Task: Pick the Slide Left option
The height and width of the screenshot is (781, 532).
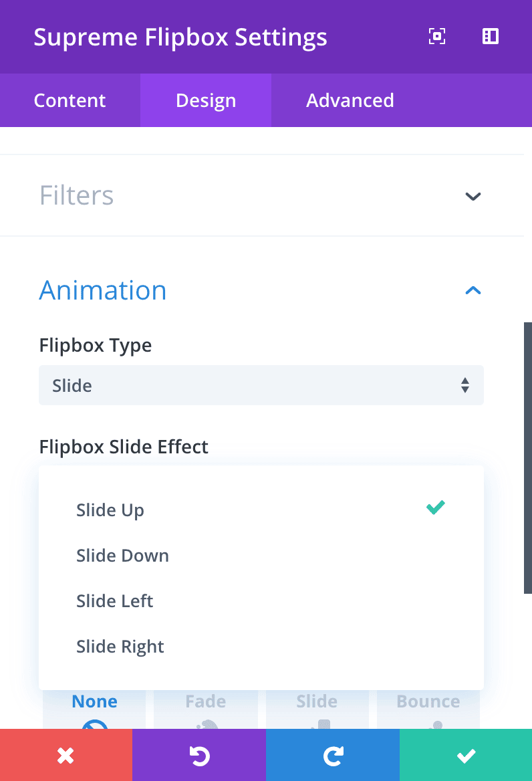Action: coord(261,600)
